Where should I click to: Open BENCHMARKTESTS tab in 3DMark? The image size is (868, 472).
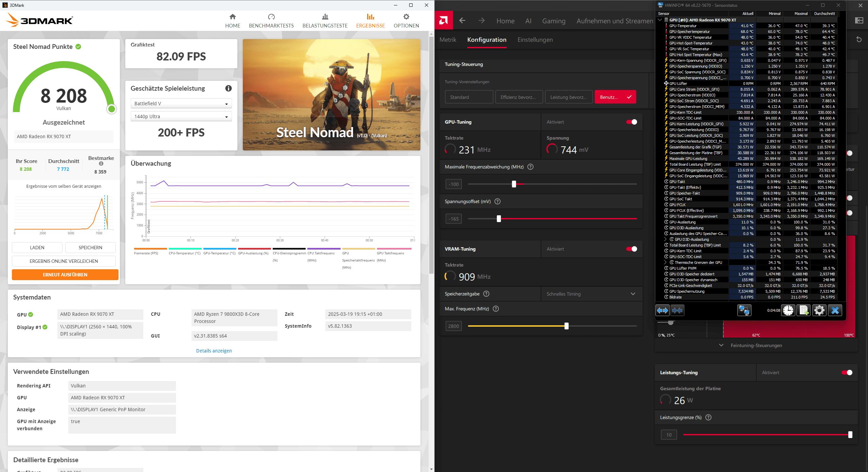271,21
